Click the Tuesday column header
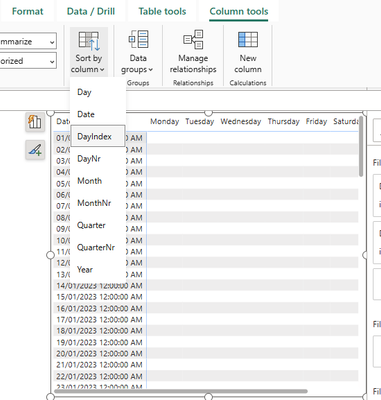The width and height of the screenshot is (381, 400). point(200,122)
